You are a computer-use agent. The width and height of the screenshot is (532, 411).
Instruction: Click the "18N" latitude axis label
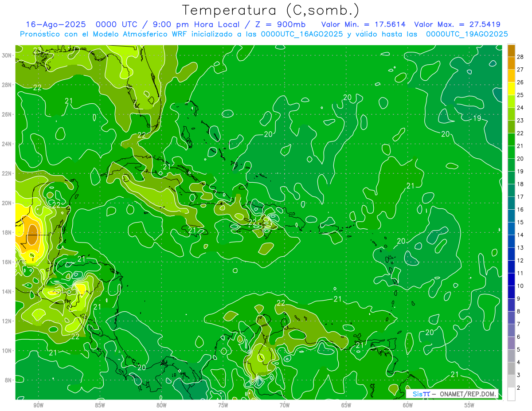7,232
